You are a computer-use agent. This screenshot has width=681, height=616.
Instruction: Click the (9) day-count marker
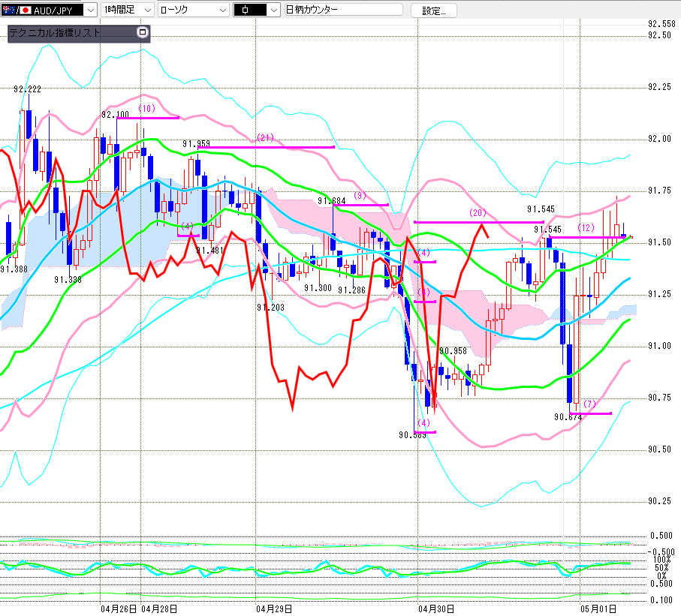pyautogui.click(x=360, y=196)
